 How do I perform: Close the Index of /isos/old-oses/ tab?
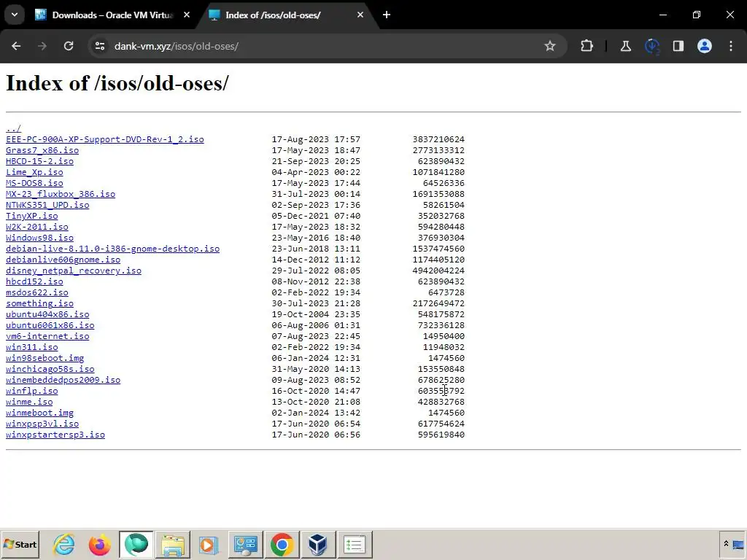[x=360, y=15]
